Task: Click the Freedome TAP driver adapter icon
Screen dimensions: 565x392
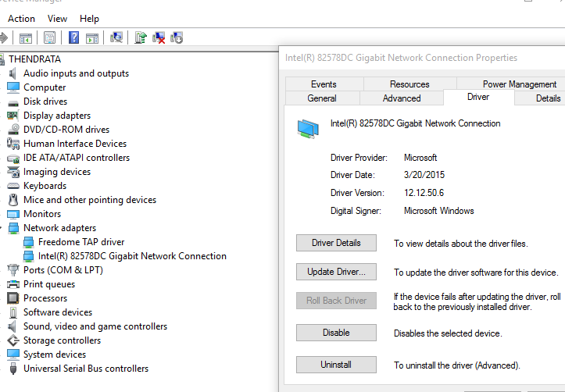Action: (x=28, y=242)
